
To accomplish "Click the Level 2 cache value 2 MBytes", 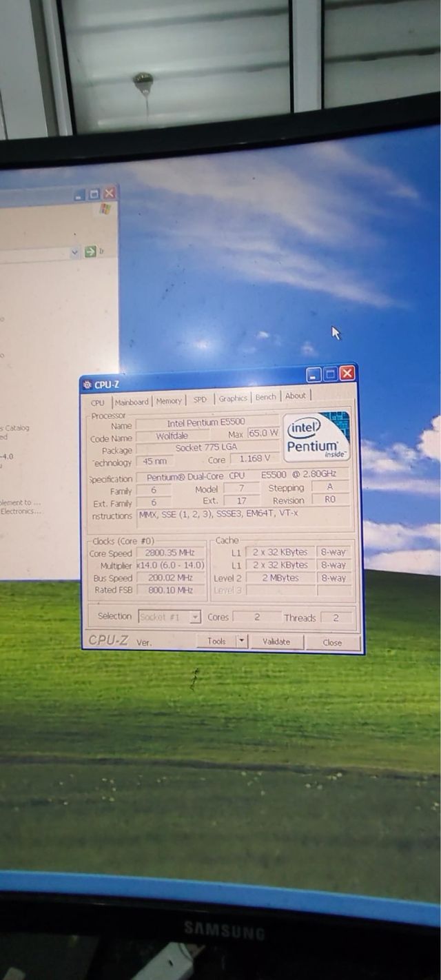I will [x=280, y=578].
